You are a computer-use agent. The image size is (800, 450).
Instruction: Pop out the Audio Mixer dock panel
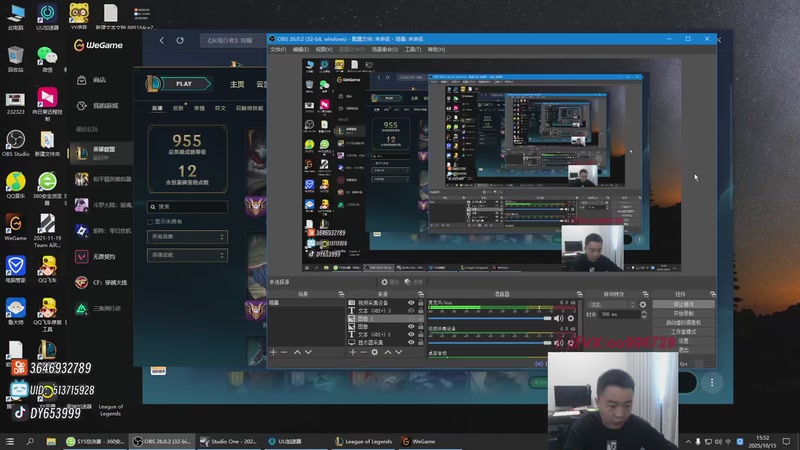tap(580, 294)
